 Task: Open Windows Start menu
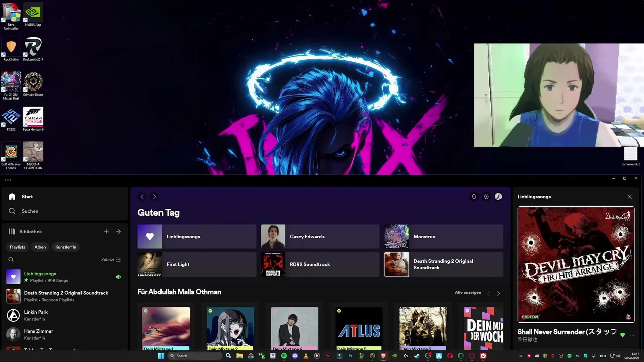point(161,356)
